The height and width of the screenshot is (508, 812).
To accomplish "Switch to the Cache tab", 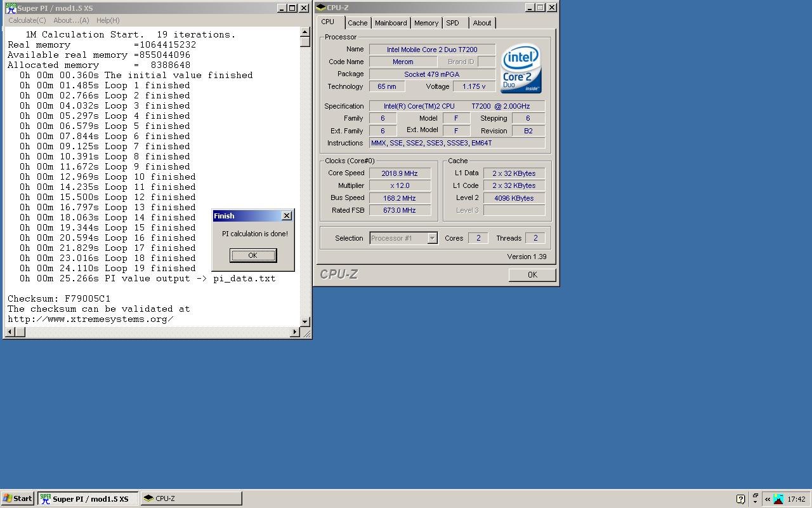I will (358, 23).
